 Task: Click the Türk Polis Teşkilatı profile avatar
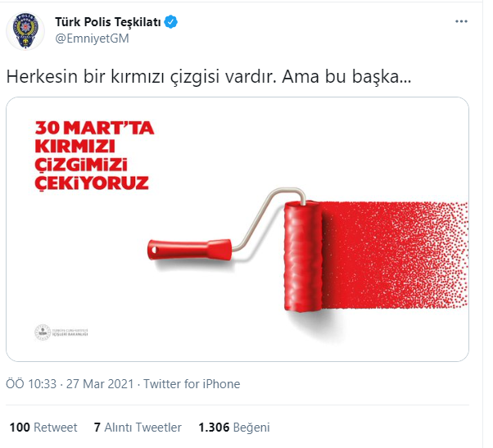tap(25, 31)
